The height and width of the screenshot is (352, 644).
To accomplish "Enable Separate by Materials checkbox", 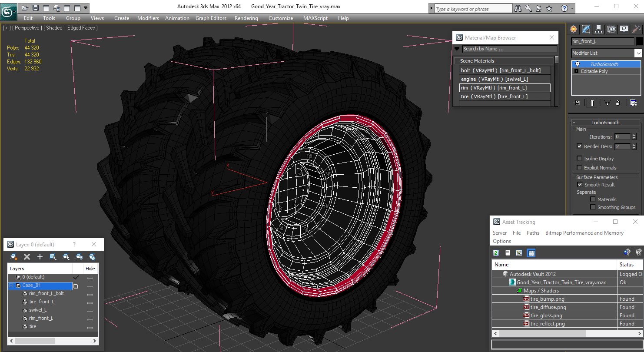I will coord(593,199).
